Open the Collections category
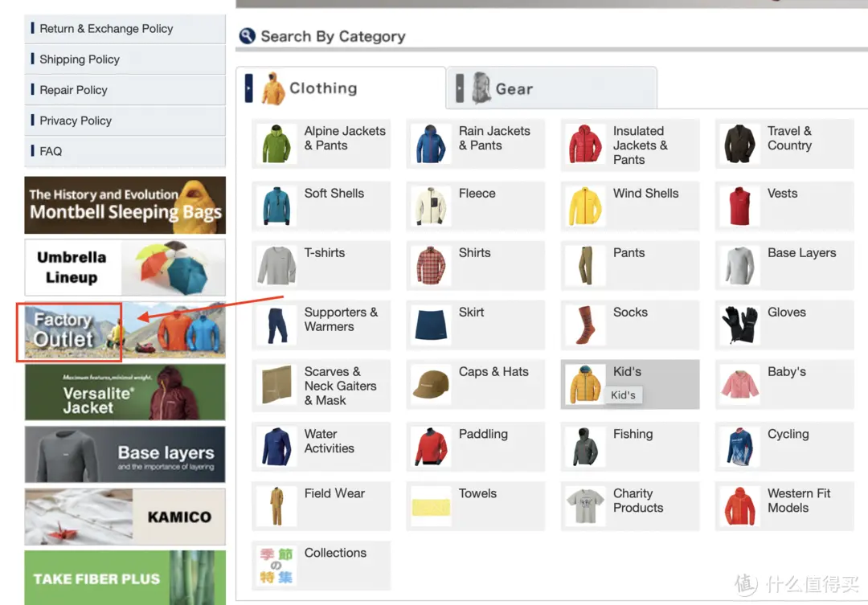 tap(321, 566)
